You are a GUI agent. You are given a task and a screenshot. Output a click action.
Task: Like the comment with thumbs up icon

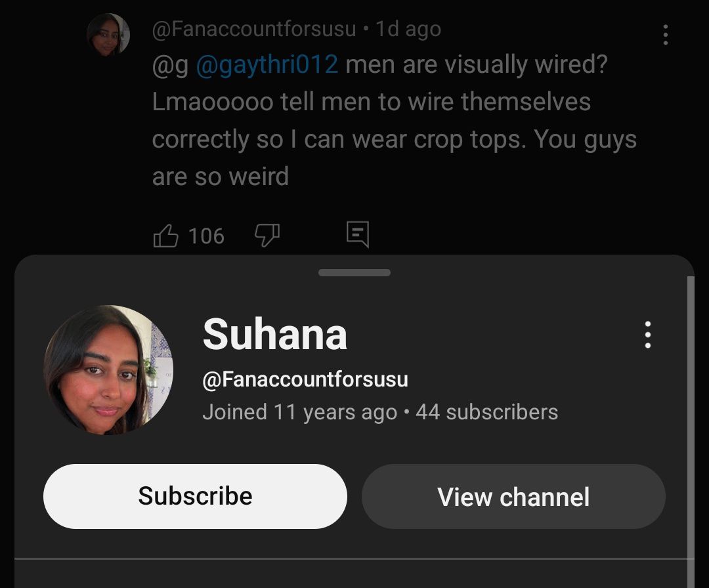tap(165, 236)
